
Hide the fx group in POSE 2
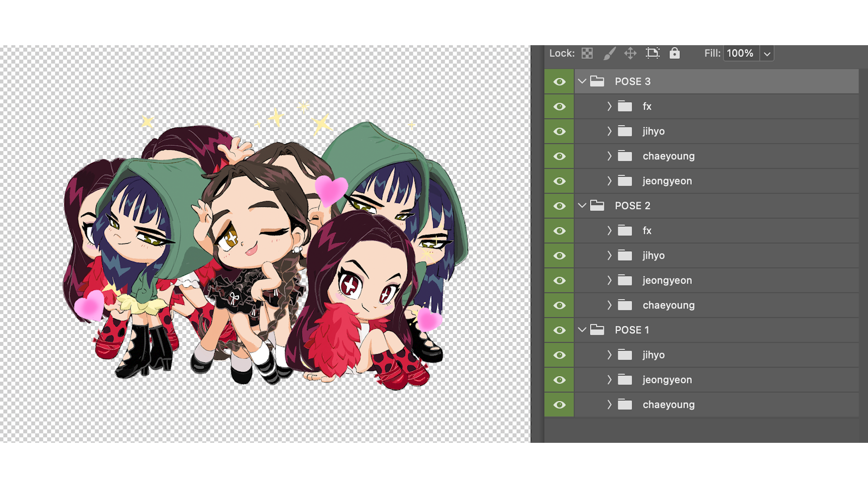559,230
